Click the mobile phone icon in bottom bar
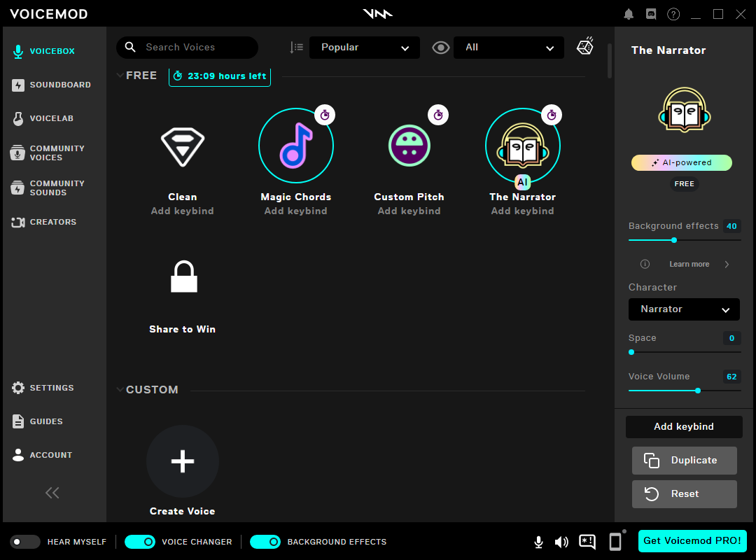The height and width of the screenshot is (560, 756). click(616, 542)
